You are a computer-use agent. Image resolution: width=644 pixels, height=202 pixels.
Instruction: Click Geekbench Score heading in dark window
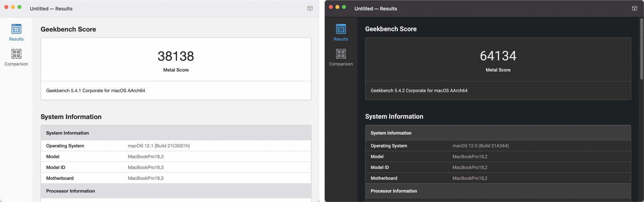click(391, 29)
